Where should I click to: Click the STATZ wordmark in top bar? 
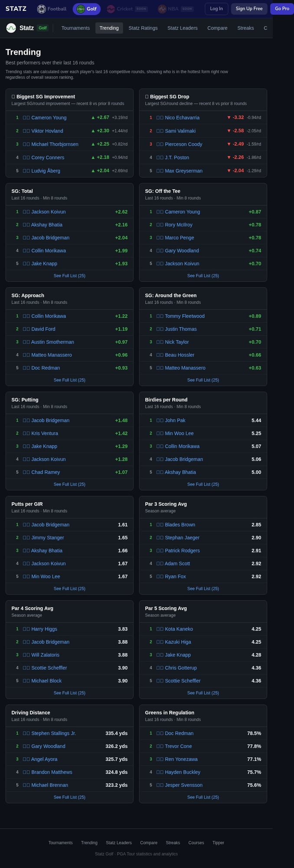pos(16,9)
